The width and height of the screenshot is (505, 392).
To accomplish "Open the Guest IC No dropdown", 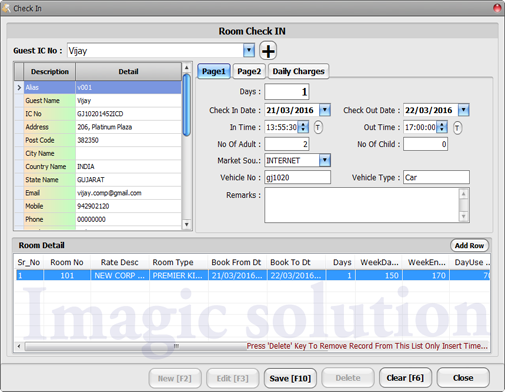I will pos(249,51).
